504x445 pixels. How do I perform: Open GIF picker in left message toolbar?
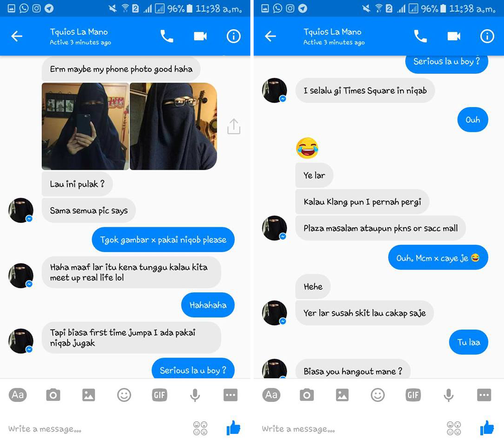click(x=160, y=395)
